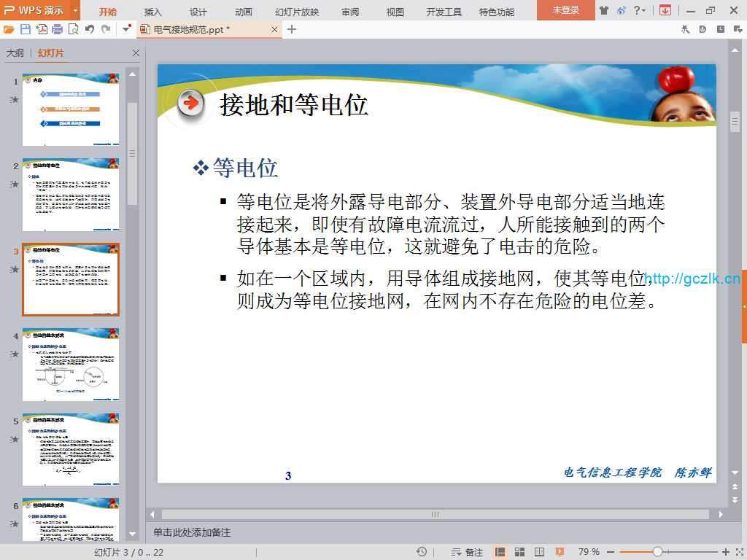747x560 pixels.
Task: Click the Print icon
Action: coord(57,29)
